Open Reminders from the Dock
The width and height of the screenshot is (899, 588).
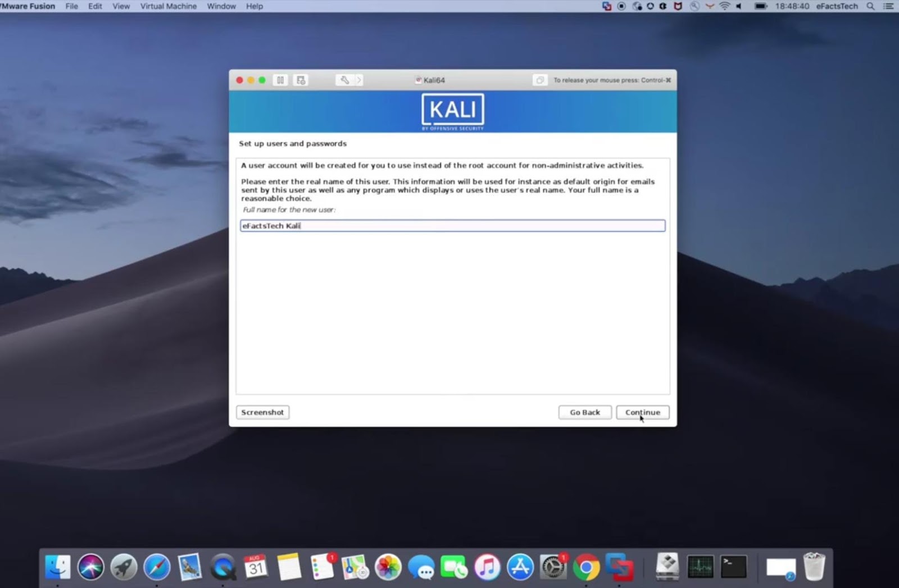[x=322, y=567]
